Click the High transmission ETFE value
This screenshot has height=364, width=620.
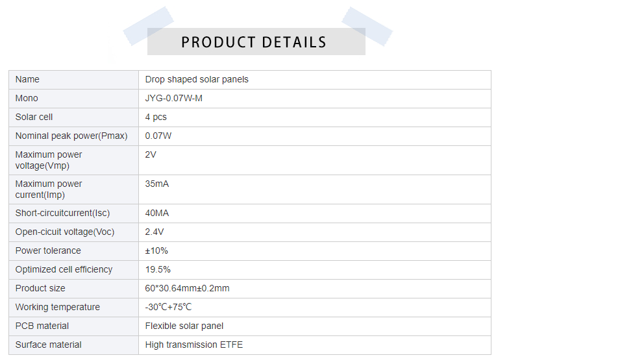click(194, 345)
